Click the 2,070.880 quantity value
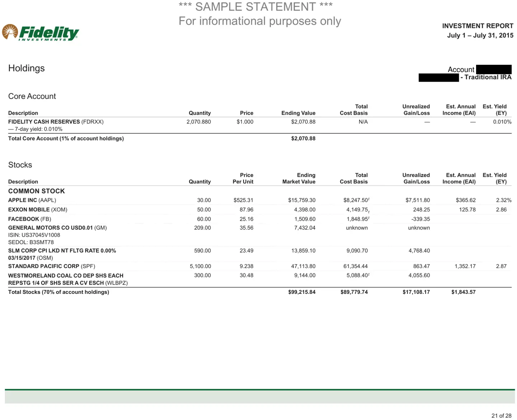The width and height of the screenshot is (517, 420). pos(199,122)
